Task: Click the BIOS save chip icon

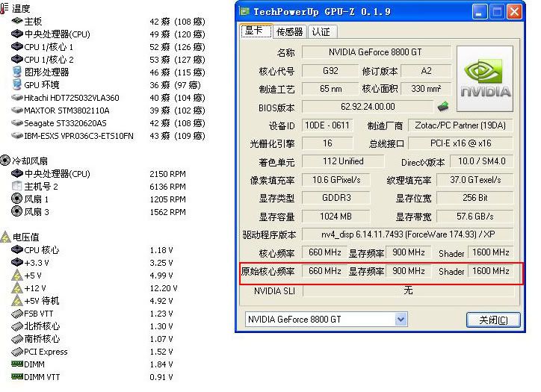Action: point(443,106)
